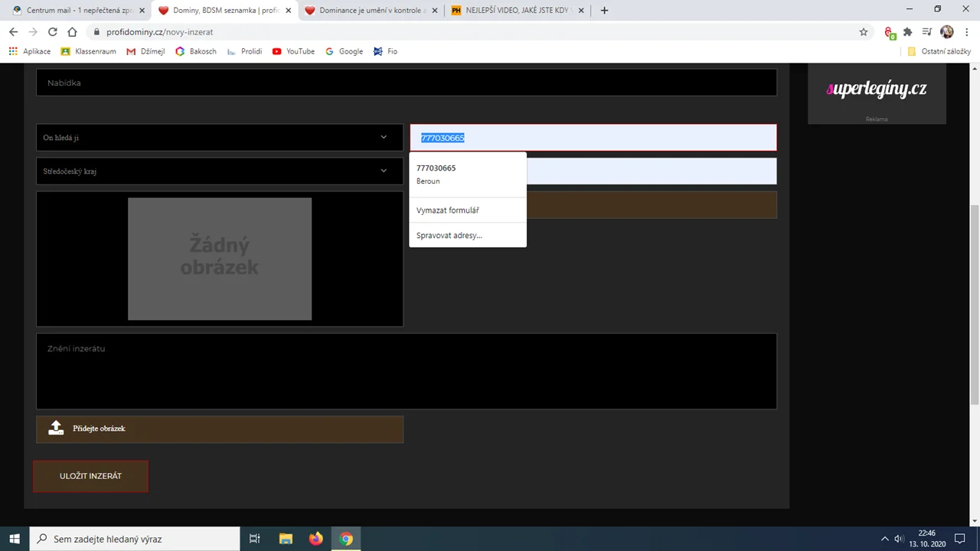Image resolution: width=980 pixels, height=551 pixels.
Task: Open File Explorer from the taskbar
Action: tap(286, 539)
